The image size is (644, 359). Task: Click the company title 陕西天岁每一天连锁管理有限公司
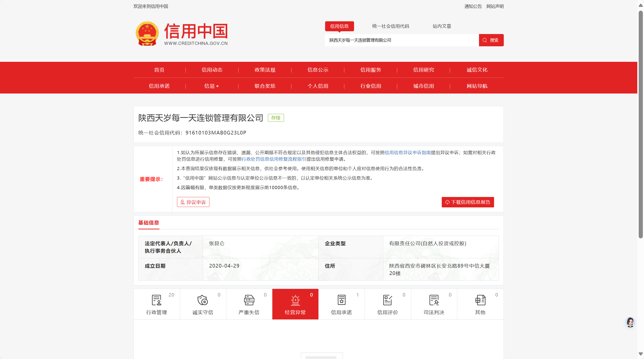(200, 118)
